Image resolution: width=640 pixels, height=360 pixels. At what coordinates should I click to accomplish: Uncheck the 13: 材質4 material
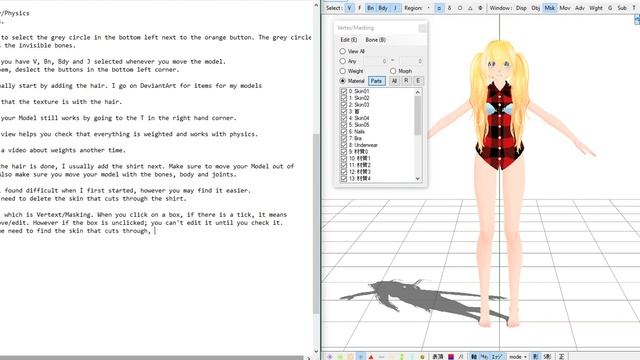(x=344, y=178)
